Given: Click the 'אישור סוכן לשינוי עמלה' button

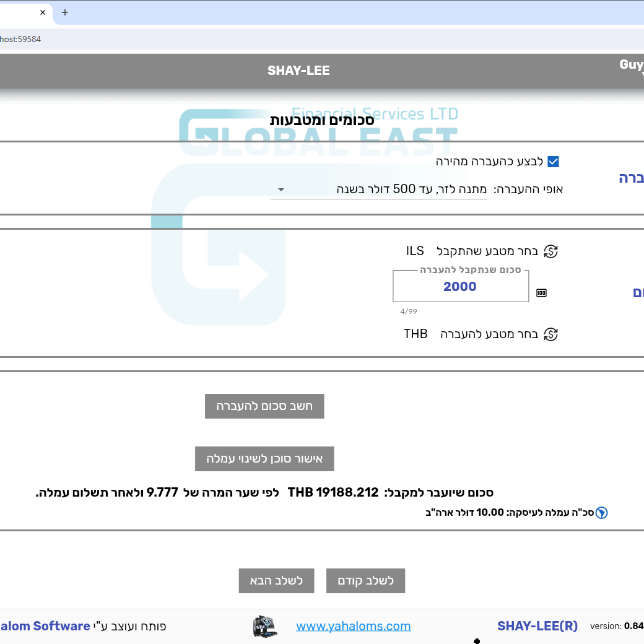Looking at the screenshot, I should (x=264, y=459).
